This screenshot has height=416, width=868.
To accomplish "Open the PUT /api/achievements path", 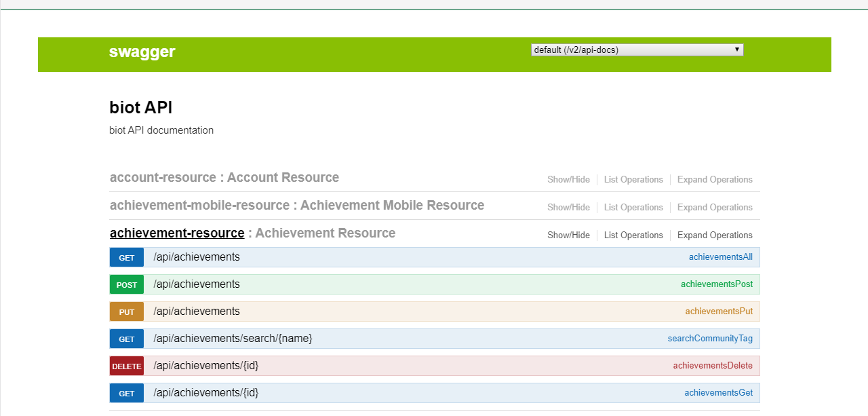I will tap(197, 311).
